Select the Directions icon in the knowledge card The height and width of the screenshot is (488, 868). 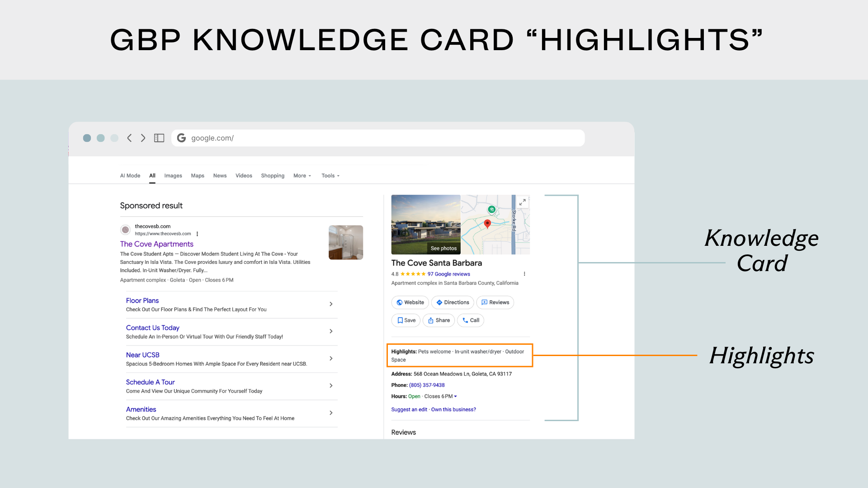(440, 302)
